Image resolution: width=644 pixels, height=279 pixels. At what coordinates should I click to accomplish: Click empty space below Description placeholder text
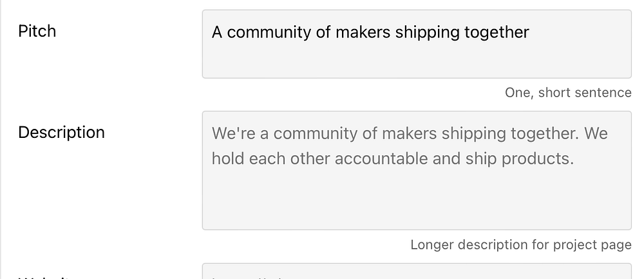click(x=416, y=201)
